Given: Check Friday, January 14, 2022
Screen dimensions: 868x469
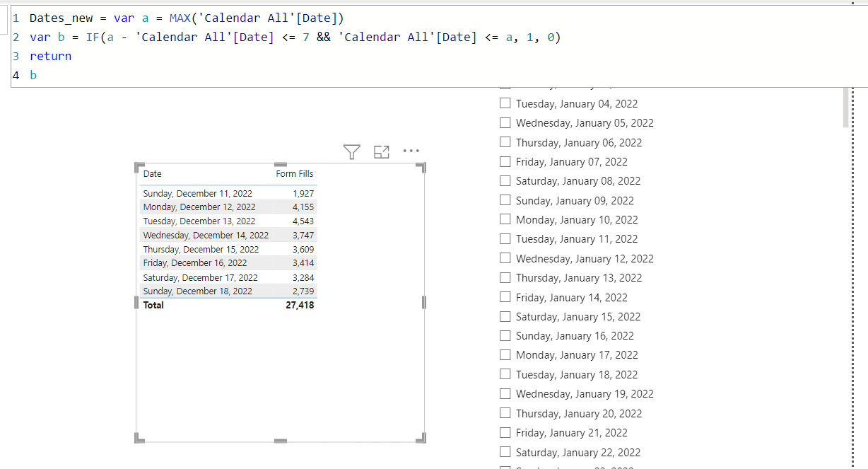Looking at the screenshot, I should pos(505,297).
